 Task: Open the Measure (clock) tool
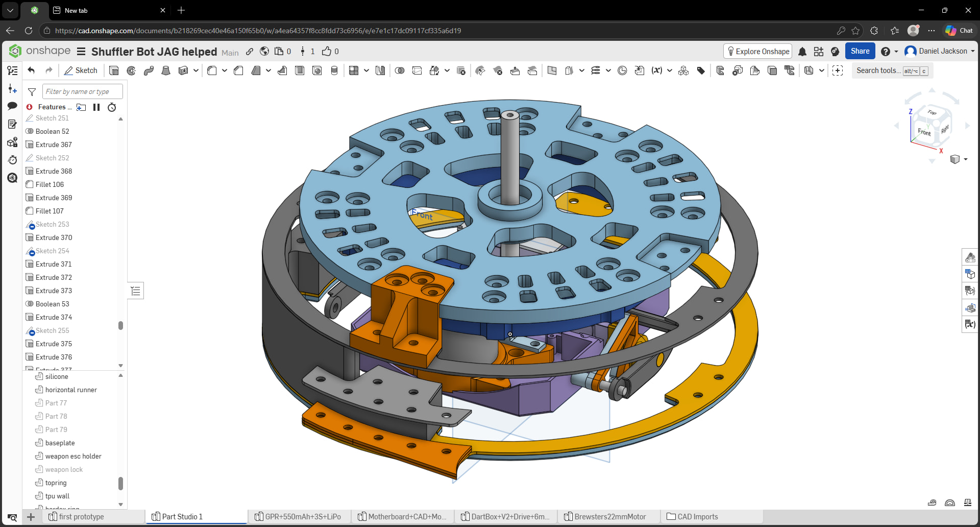(622, 70)
